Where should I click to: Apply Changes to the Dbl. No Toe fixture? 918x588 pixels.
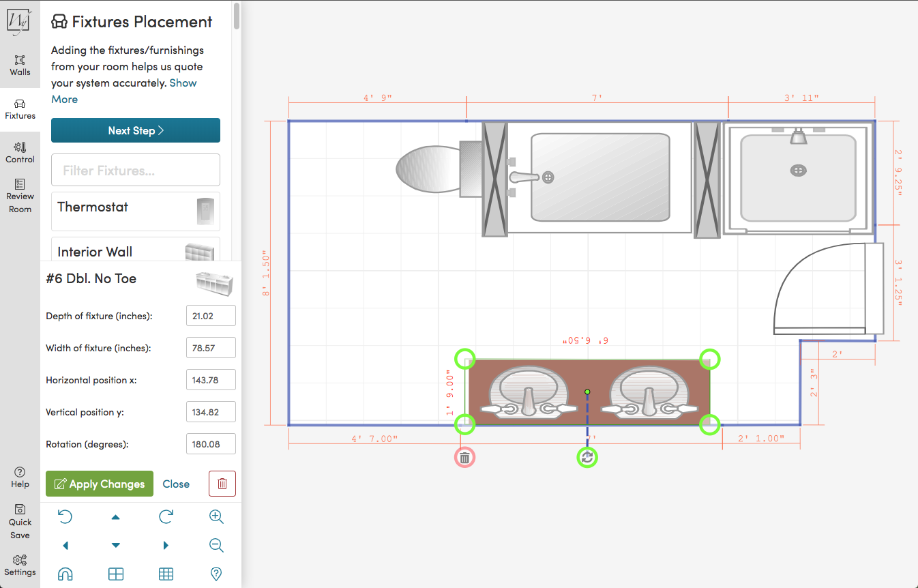click(99, 484)
